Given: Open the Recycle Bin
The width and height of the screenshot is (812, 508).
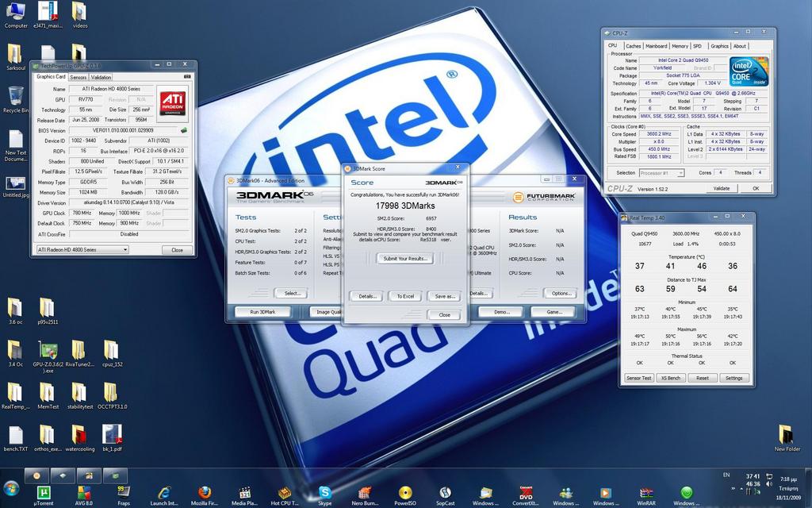Looking at the screenshot, I should (16, 99).
